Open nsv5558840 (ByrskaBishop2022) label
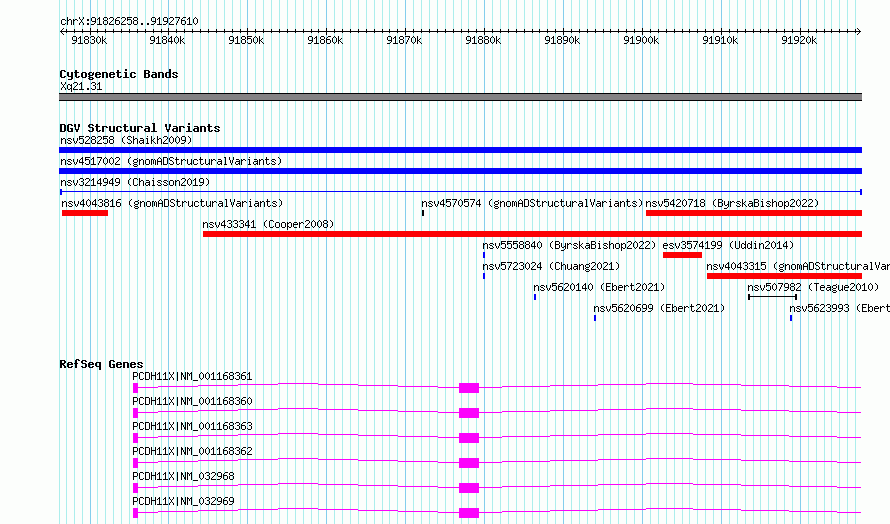Image resolution: width=890 pixels, height=524 pixels. (x=569, y=245)
